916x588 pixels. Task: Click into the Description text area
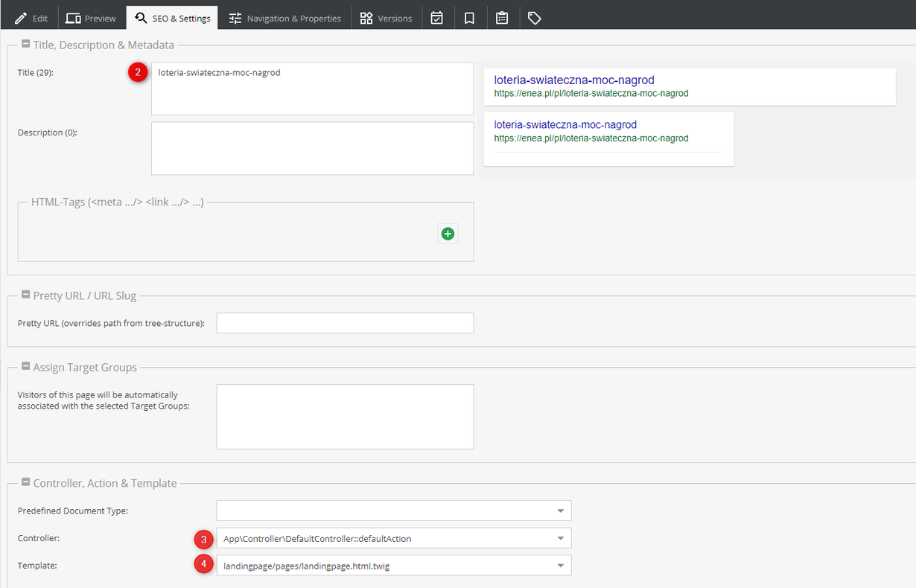click(312, 148)
